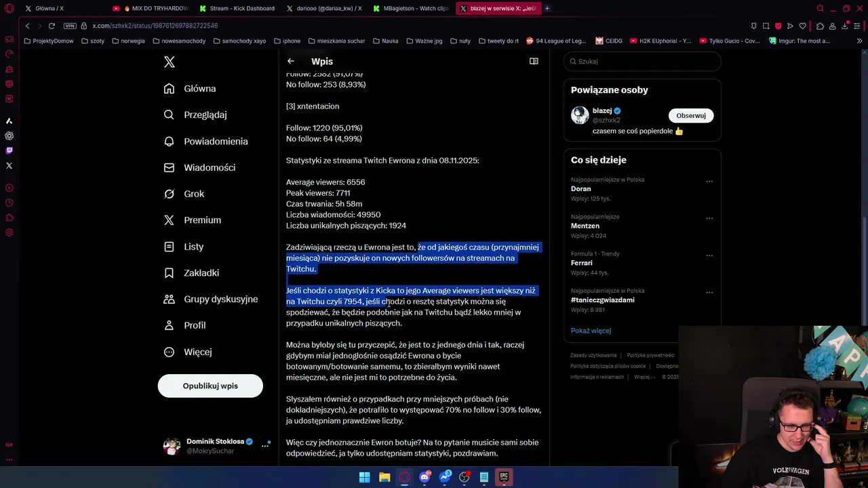Open Opera sidebar settings gear
Screen dimensions: 868x488
tap(9, 232)
